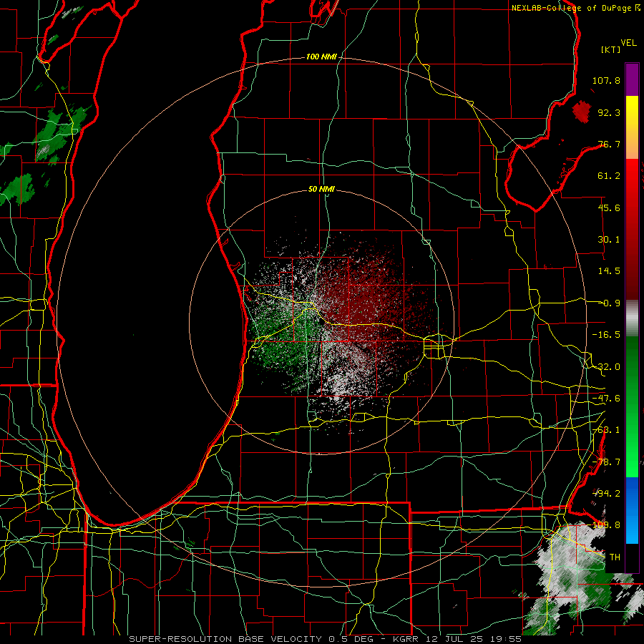Viewport: 644px width, 644px height.
Task: Pick the blue segment of the velocity color bar
Action: pos(632,510)
